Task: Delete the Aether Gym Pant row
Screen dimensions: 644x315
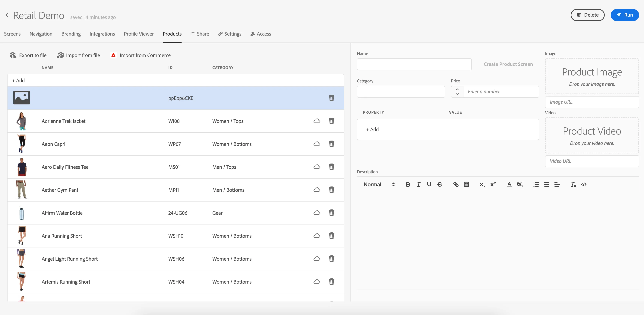Action: [x=332, y=190]
